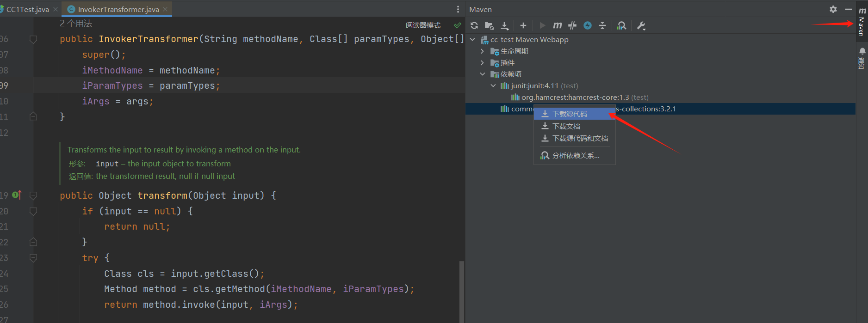Click the Add Maven Projects plus icon
868x323 pixels.
[x=523, y=26]
